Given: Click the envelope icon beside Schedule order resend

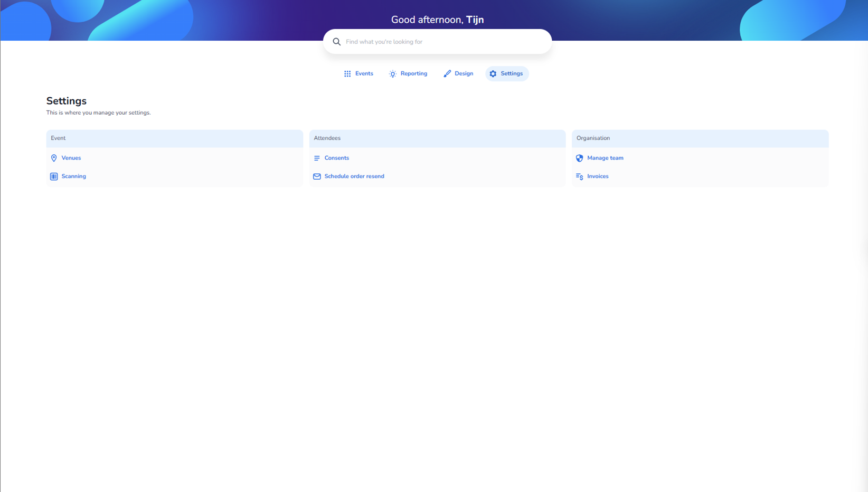Looking at the screenshot, I should coord(317,177).
